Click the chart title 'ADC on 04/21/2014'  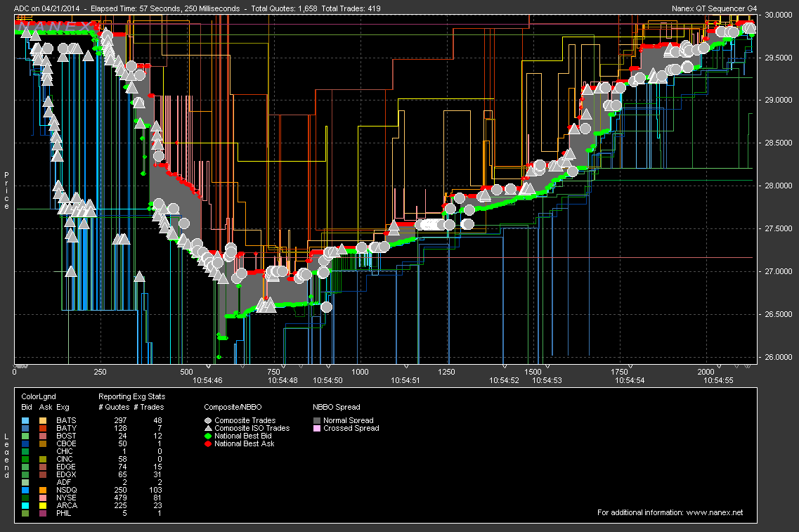point(47,8)
